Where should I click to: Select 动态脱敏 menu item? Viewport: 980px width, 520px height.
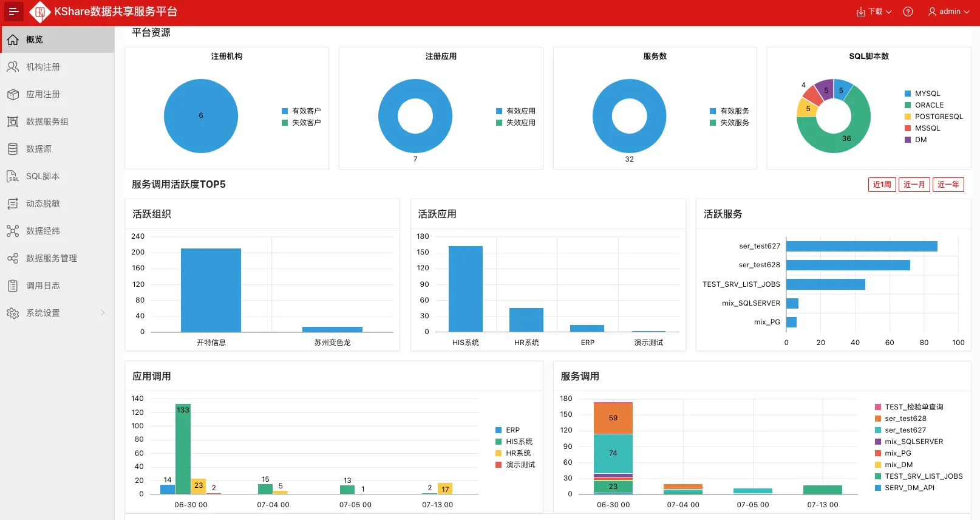click(43, 204)
